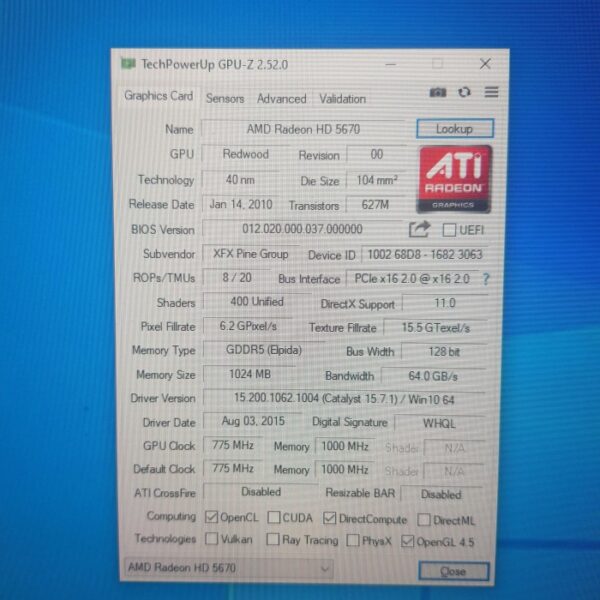
Task: Click the Resizable BAR value Disabled
Action: pos(441,494)
